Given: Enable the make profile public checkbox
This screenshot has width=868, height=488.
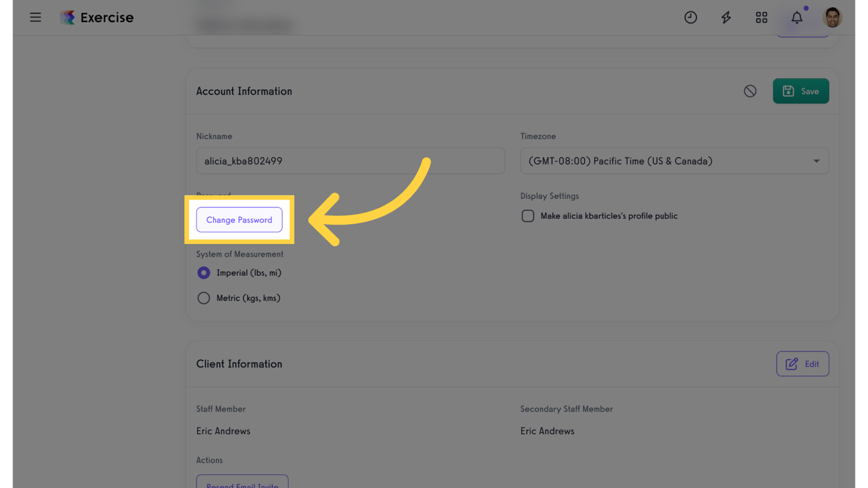Looking at the screenshot, I should coord(528,215).
